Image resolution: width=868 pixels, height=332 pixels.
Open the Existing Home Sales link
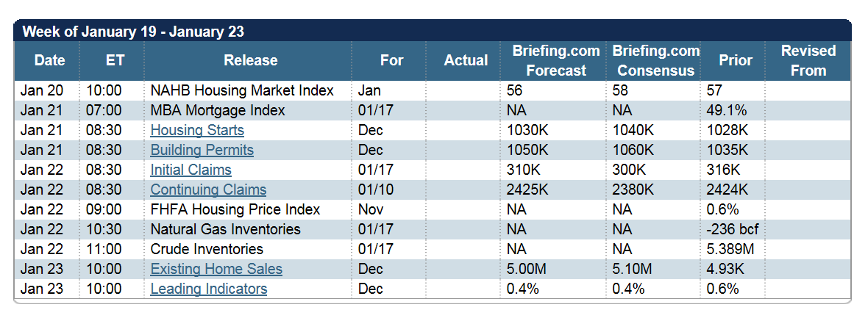216,270
